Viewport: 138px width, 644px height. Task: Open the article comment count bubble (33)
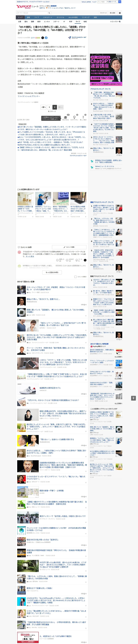click(33, 38)
